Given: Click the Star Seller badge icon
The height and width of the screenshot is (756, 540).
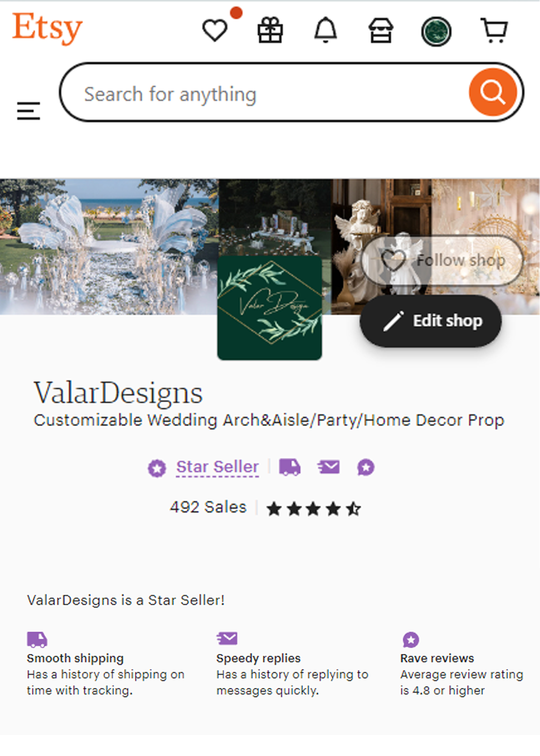Looking at the screenshot, I should coord(157,468).
